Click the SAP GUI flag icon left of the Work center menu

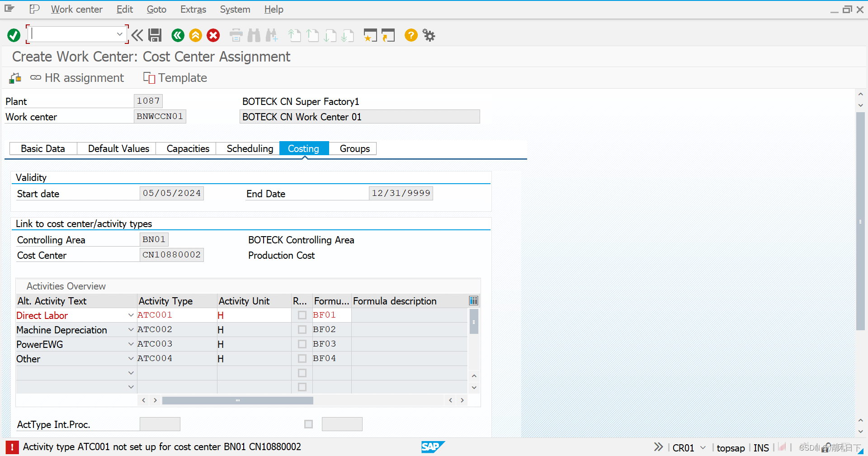click(x=34, y=9)
